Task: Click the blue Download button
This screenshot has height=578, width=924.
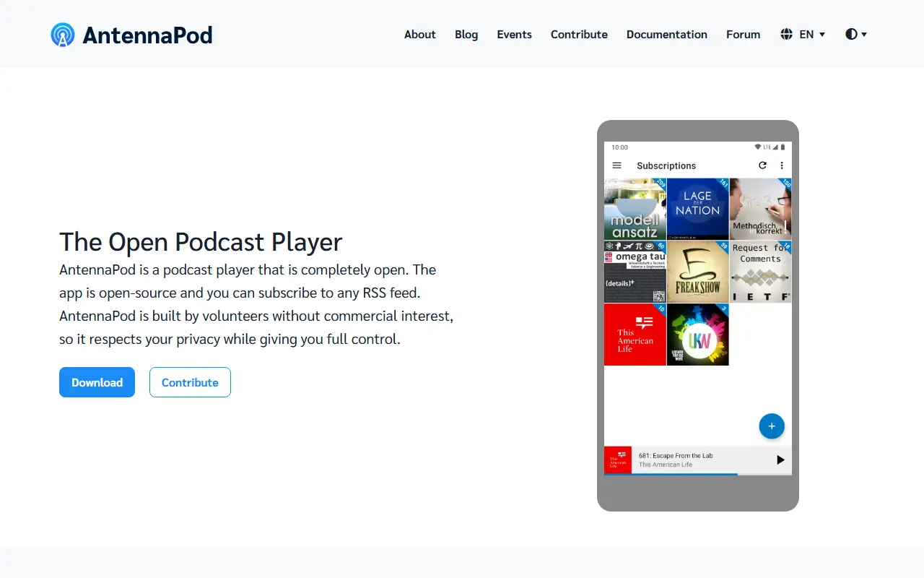Action: pyautogui.click(x=97, y=382)
